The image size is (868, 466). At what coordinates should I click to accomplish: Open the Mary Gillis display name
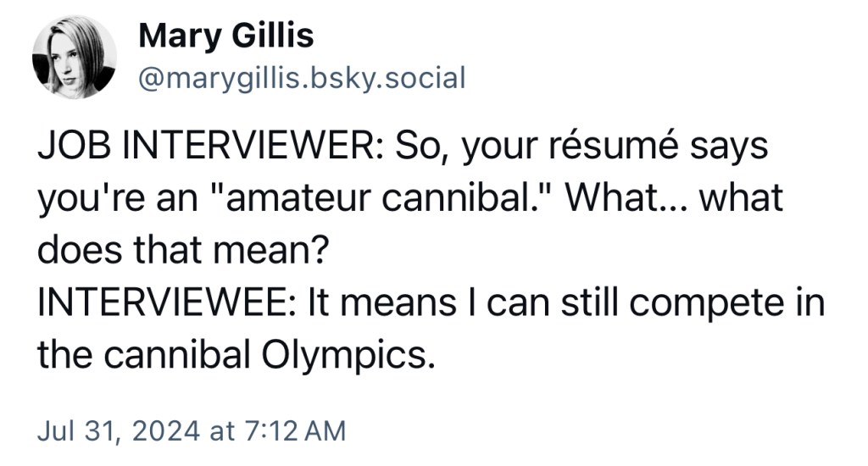tap(225, 36)
